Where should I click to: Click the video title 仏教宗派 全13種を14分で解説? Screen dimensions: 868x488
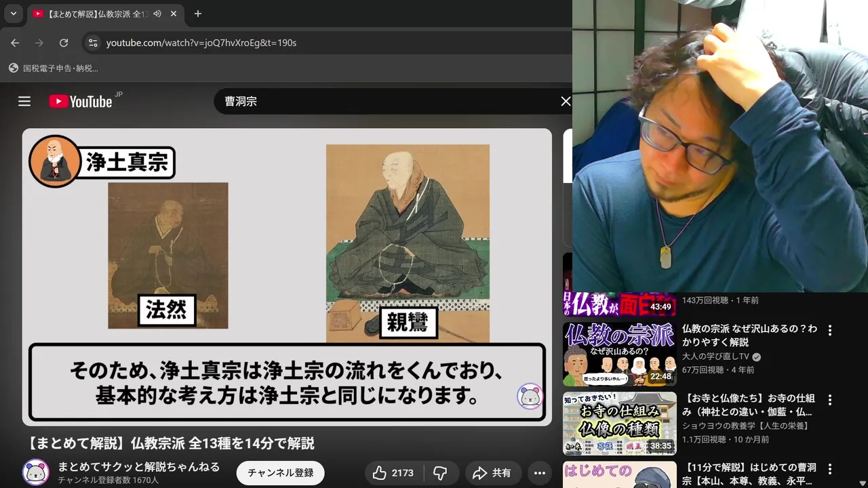[171, 443]
